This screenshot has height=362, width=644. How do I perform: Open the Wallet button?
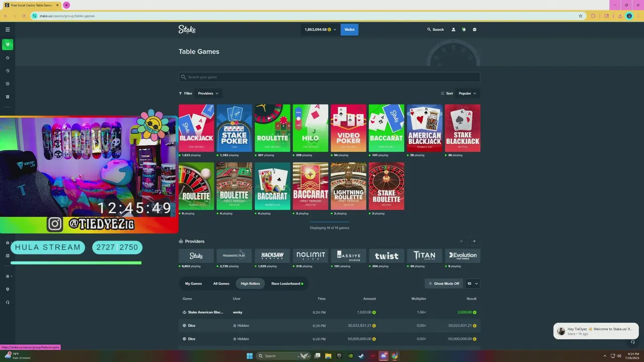coord(350,30)
